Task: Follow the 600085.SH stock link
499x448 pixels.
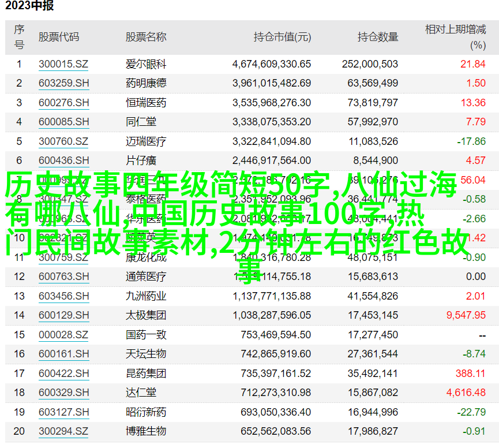Action: tap(63, 122)
